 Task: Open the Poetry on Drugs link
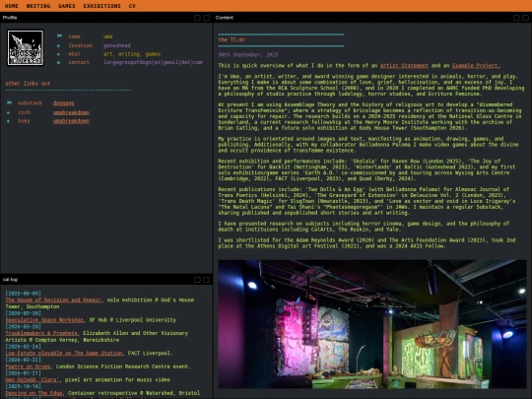click(28, 366)
